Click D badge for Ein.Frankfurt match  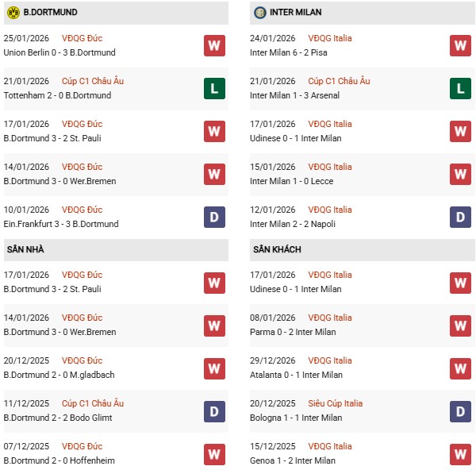pos(214,217)
